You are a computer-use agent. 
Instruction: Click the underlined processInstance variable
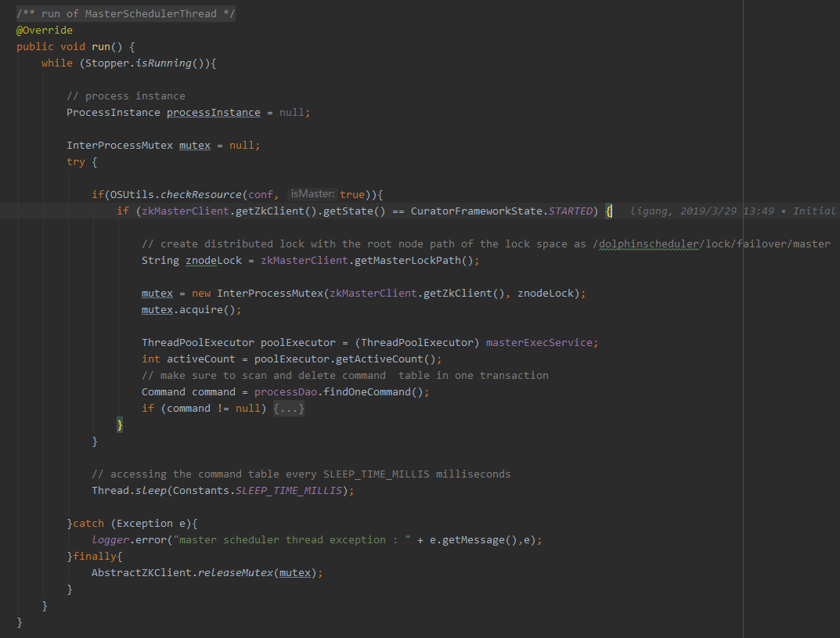tap(213, 113)
